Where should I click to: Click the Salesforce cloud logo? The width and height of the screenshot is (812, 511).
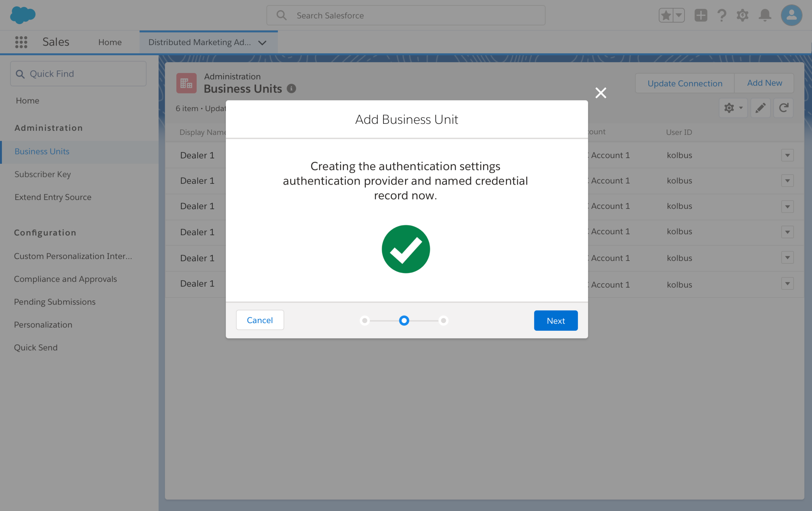(23, 15)
